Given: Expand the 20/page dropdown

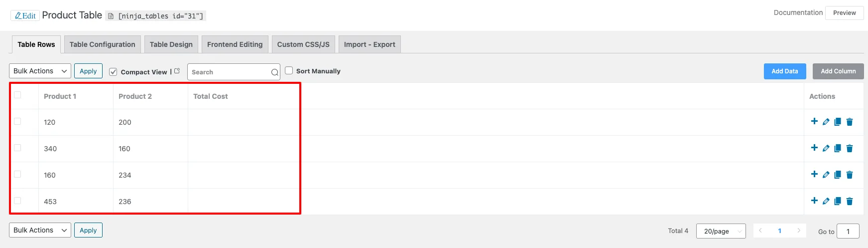Looking at the screenshot, I should tap(721, 231).
